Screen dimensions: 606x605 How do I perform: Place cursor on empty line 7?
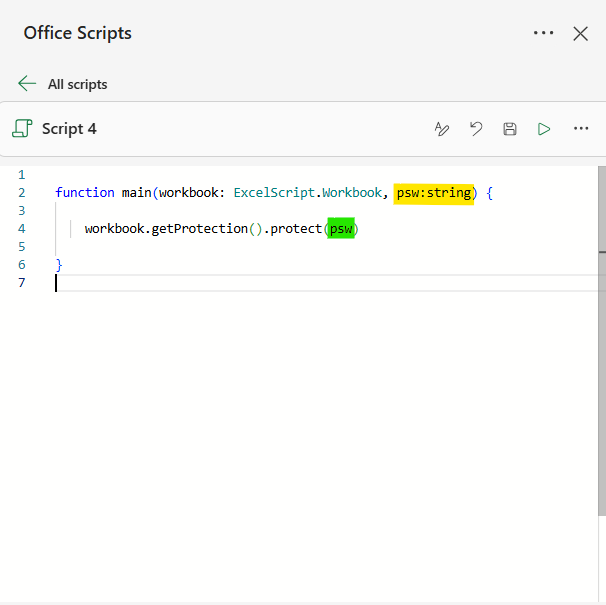327,283
